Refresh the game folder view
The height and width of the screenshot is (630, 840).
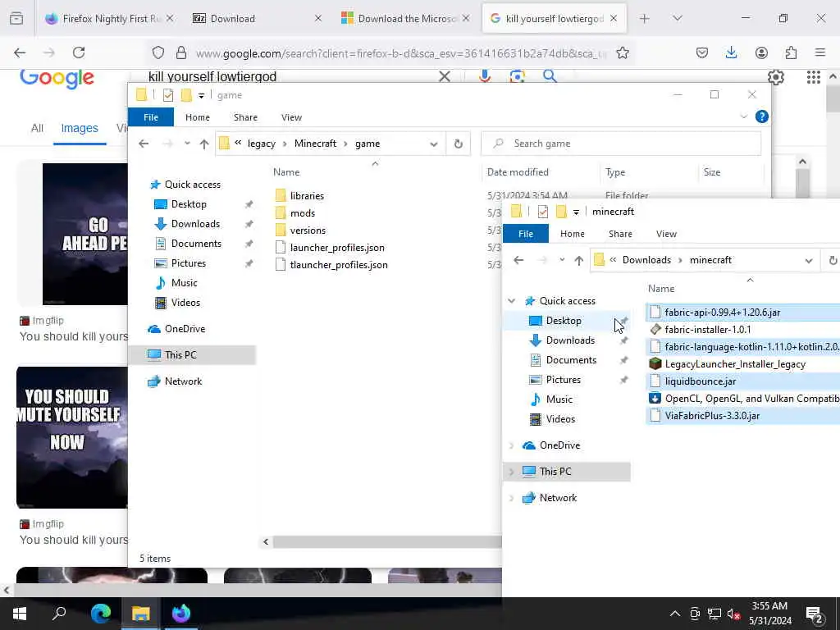(x=458, y=144)
